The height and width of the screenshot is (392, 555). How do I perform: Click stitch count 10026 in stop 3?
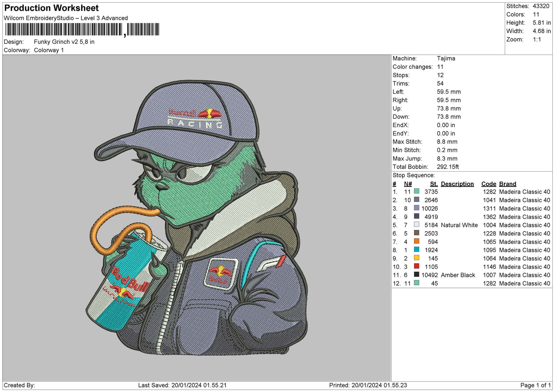pos(430,208)
